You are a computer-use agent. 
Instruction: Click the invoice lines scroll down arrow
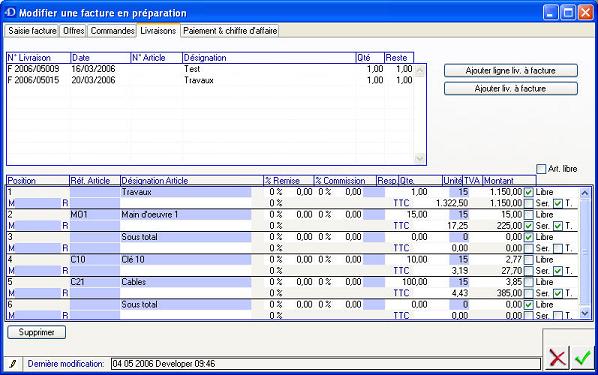pyautogui.click(x=585, y=314)
